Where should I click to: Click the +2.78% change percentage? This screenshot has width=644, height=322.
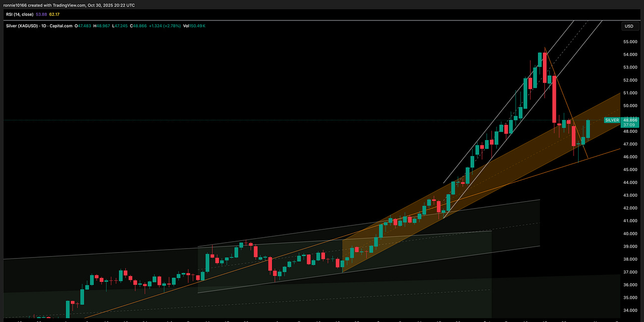[x=172, y=26]
